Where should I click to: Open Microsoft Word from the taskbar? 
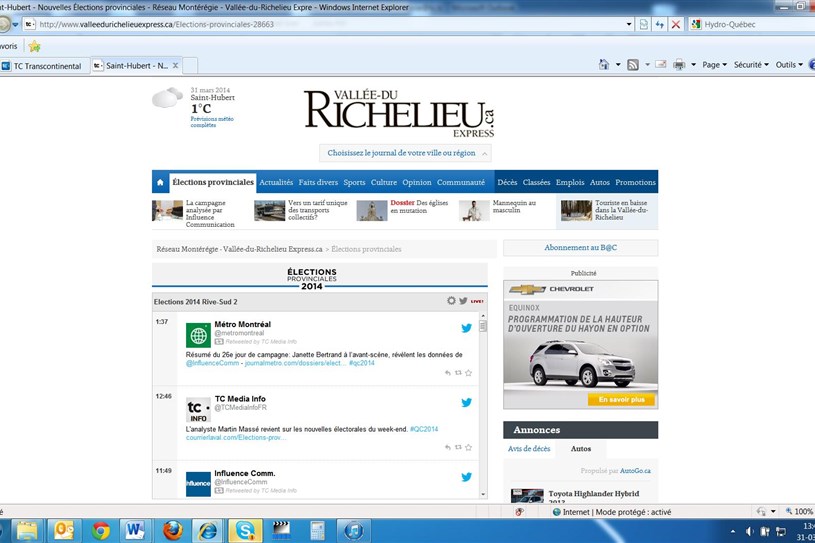(x=135, y=531)
